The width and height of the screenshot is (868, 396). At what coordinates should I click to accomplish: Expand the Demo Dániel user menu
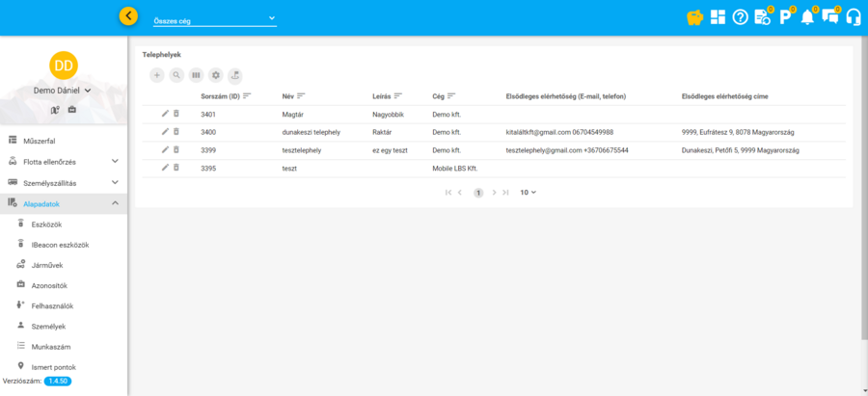click(x=63, y=91)
